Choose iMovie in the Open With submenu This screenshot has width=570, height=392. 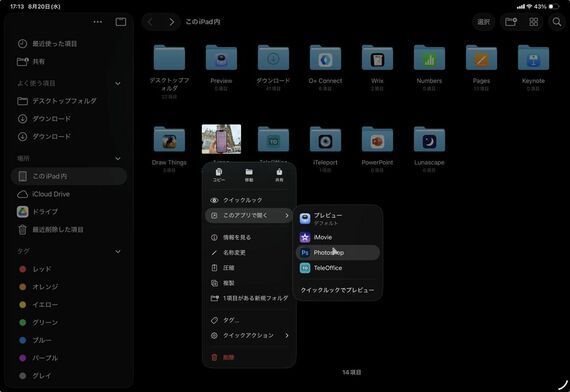(x=338, y=237)
